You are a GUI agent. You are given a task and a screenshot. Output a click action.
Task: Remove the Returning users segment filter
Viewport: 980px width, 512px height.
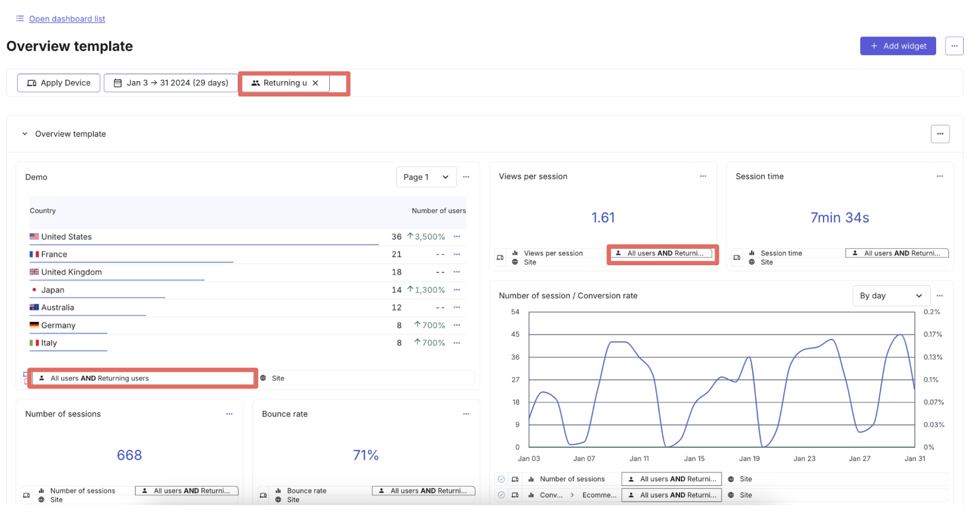tap(316, 83)
